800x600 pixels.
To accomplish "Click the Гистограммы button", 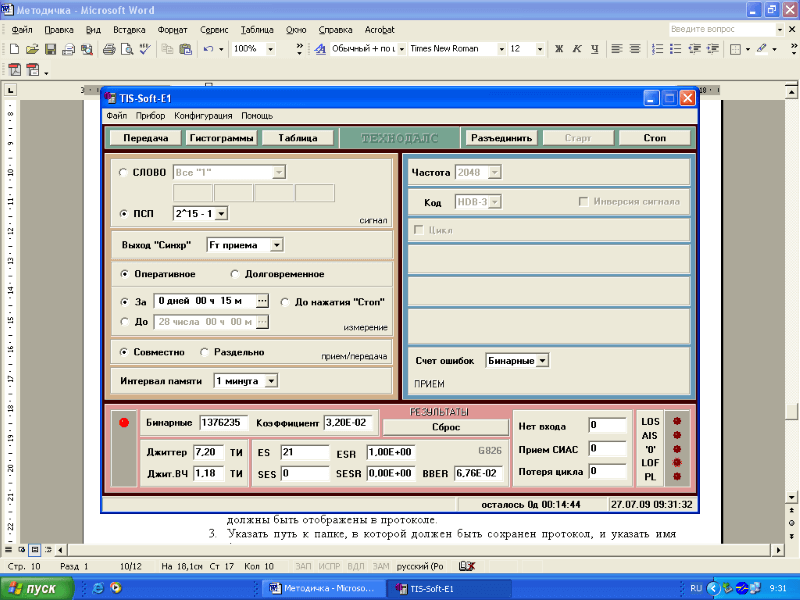I will tap(221, 138).
